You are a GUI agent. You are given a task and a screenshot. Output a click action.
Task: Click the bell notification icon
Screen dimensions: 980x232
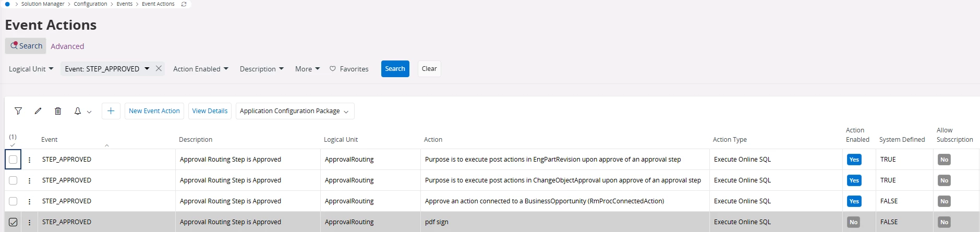point(78,111)
